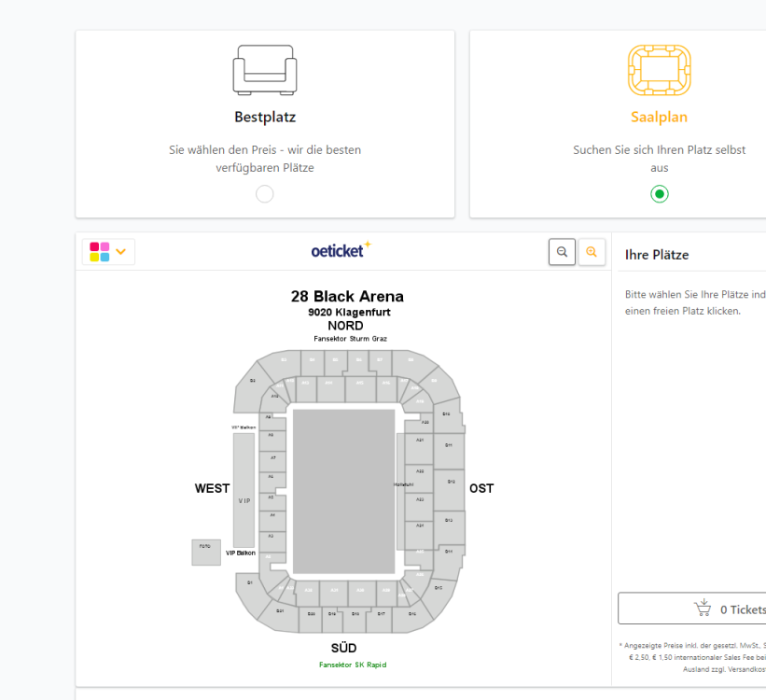This screenshot has width=766, height=700.
Task: Choose sector B11 on the east stand
Action: tap(449, 446)
